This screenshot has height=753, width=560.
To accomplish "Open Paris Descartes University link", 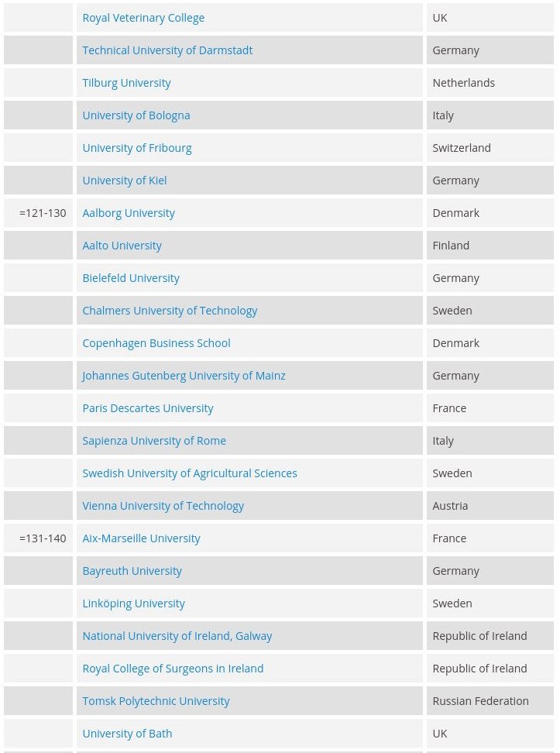I will tap(147, 408).
